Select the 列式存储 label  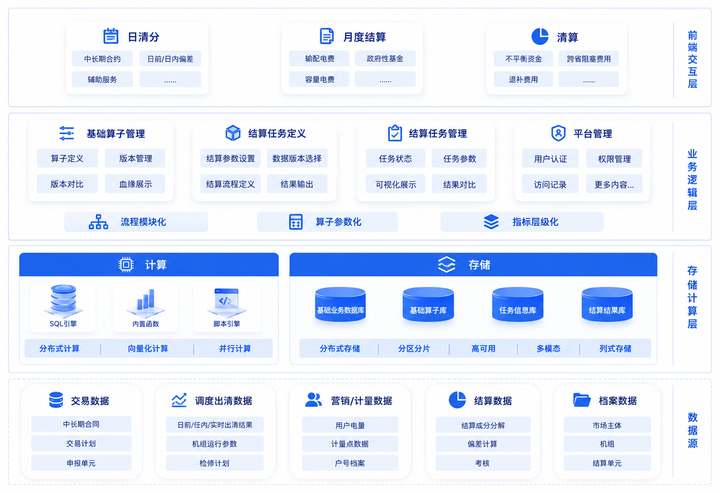point(615,348)
